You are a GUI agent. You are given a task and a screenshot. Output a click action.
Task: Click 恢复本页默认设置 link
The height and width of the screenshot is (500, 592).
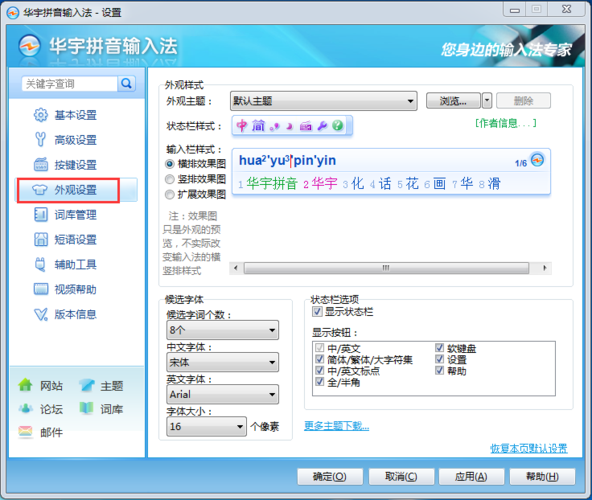click(529, 448)
